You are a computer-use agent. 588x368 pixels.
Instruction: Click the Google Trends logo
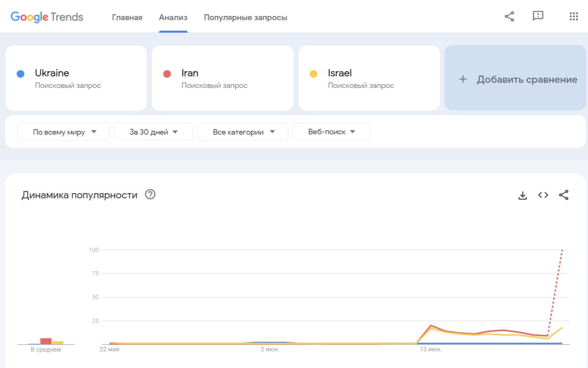click(x=47, y=17)
